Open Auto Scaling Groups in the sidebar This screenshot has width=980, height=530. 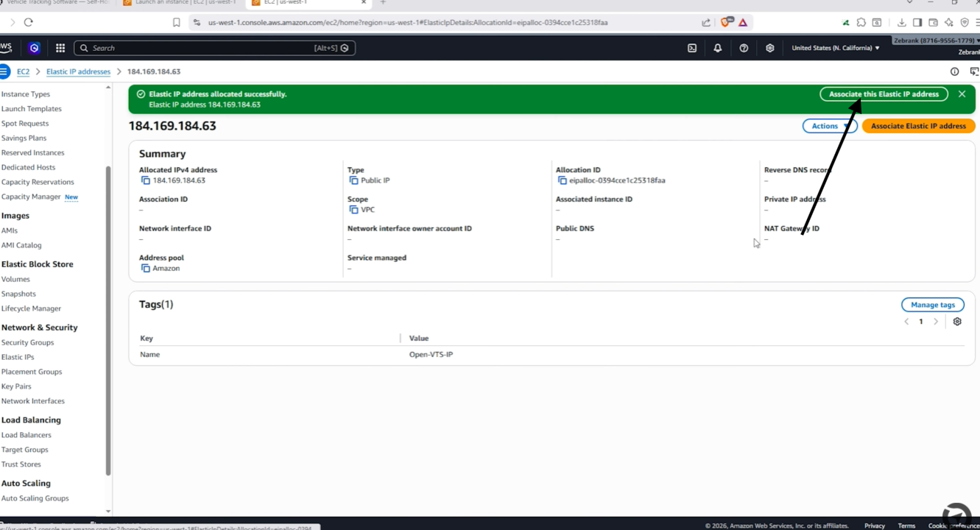coord(35,498)
